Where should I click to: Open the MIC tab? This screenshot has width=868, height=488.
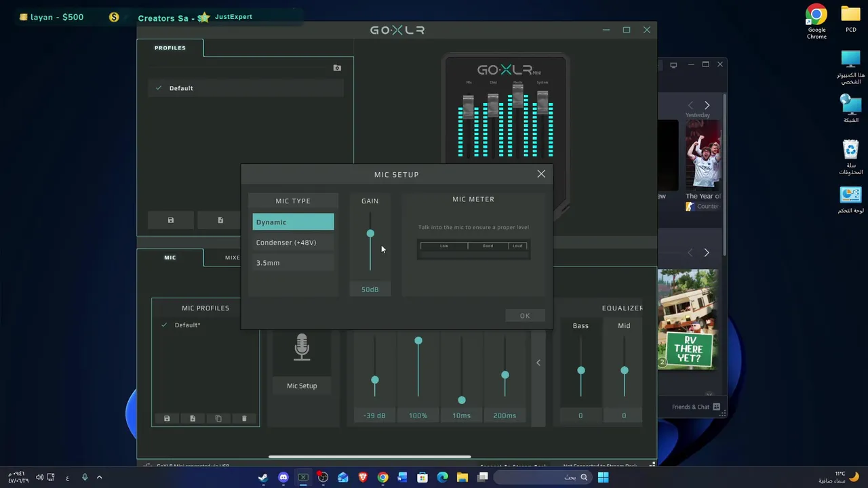(170, 258)
